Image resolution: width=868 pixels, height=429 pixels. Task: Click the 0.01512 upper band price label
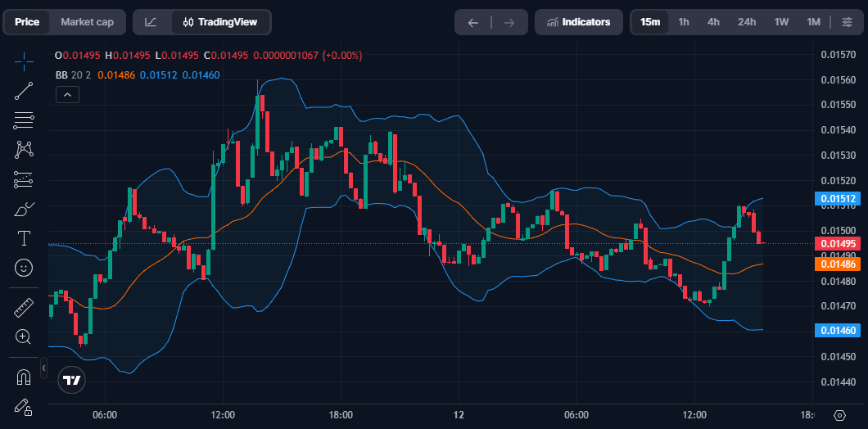point(836,198)
